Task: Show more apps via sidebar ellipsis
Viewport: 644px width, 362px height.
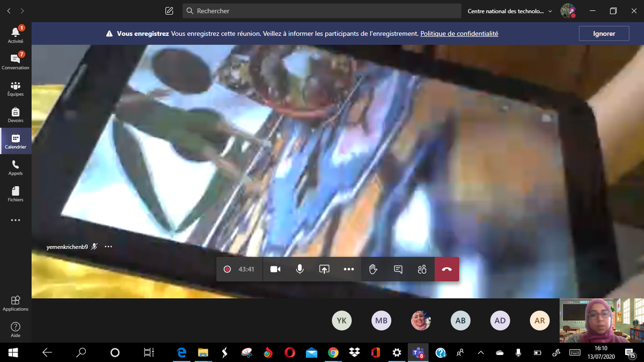Action: pos(16,220)
